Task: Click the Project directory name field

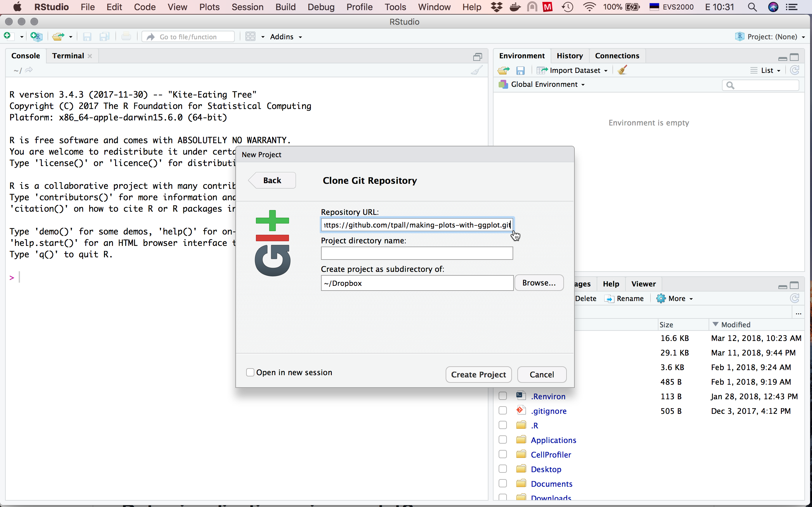Action: pos(416,253)
